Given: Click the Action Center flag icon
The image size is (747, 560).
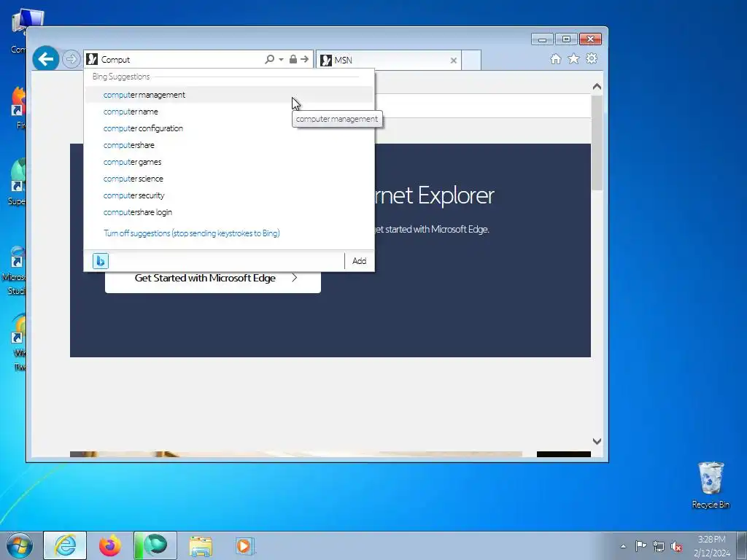Looking at the screenshot, I should click(640, 546).
